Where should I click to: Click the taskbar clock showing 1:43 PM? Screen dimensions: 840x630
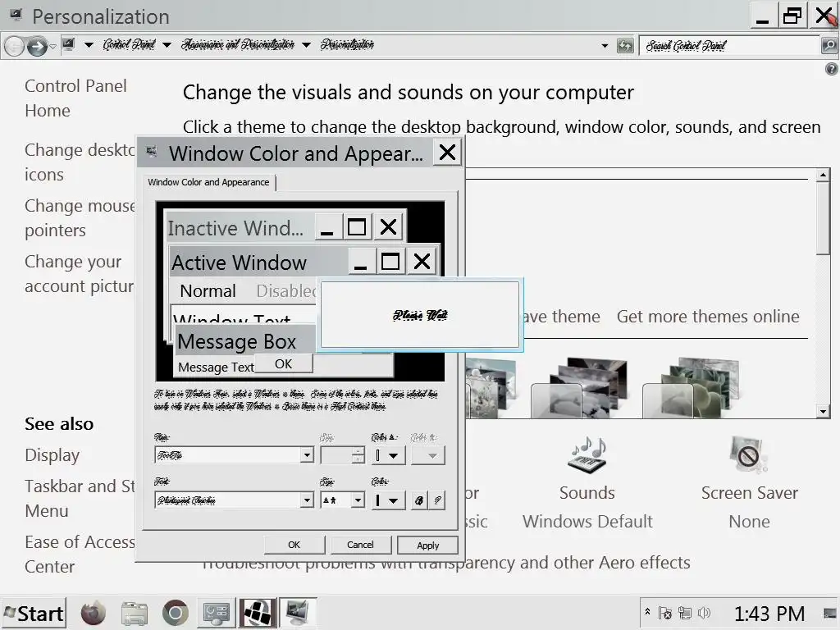point(769,614)
